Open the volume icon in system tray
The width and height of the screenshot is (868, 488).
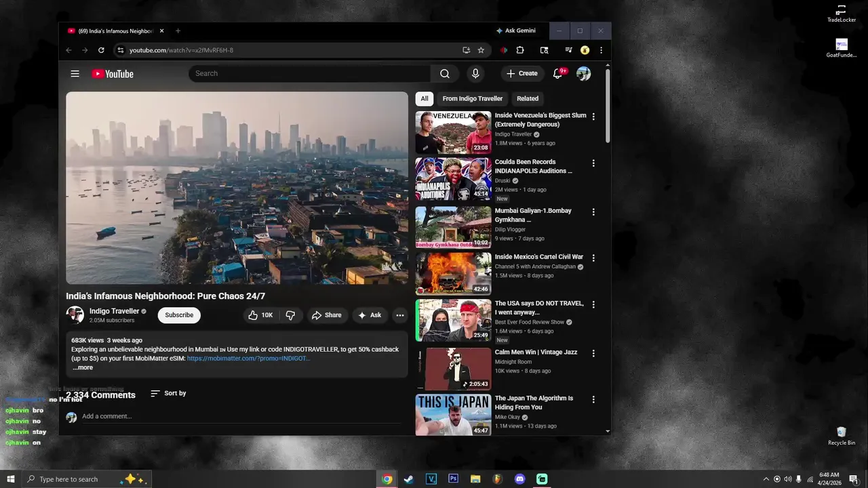[x=787, y=479]
